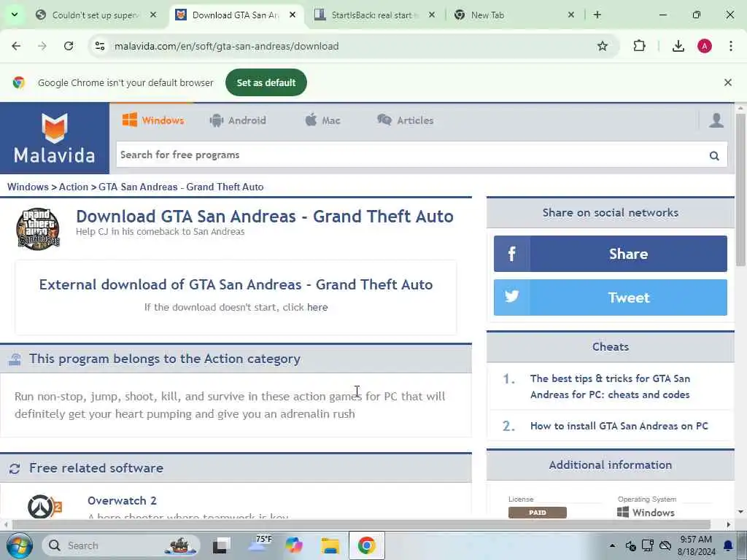Open the clock showing 9:57 AM
Screen dimensions: 747x560
696,545
